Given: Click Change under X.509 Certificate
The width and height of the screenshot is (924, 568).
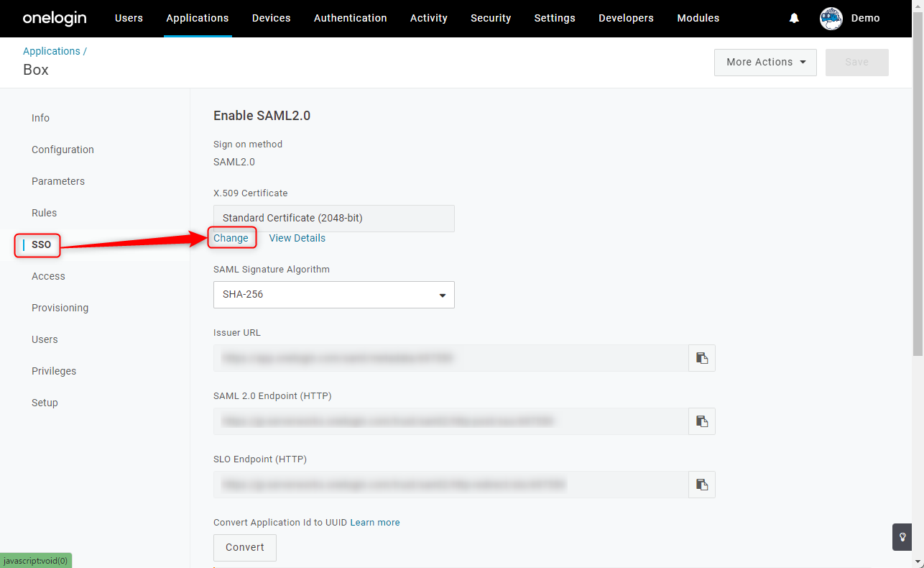Looking at the screenshot, I should 231,238.
